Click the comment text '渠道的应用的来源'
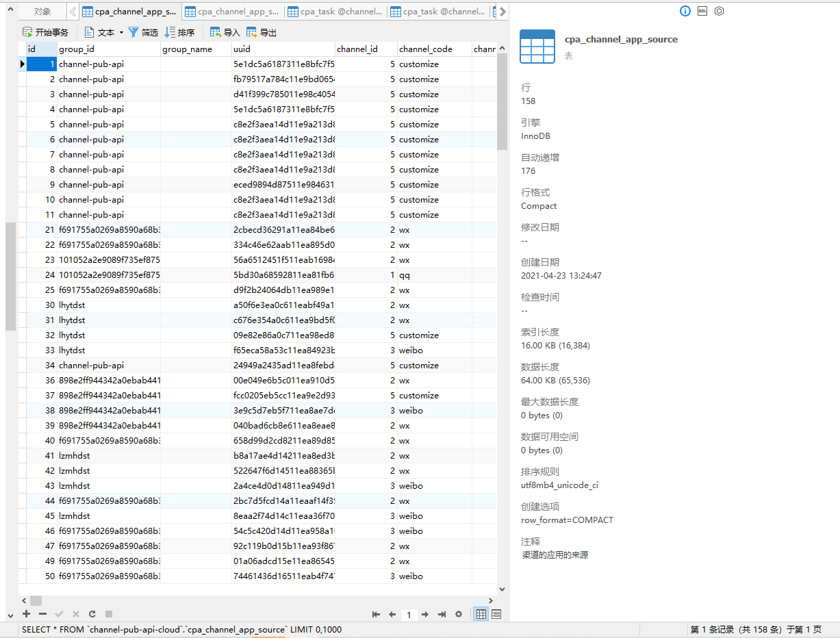The width and height of the screenshot is (840, 638). pos(555,555)
